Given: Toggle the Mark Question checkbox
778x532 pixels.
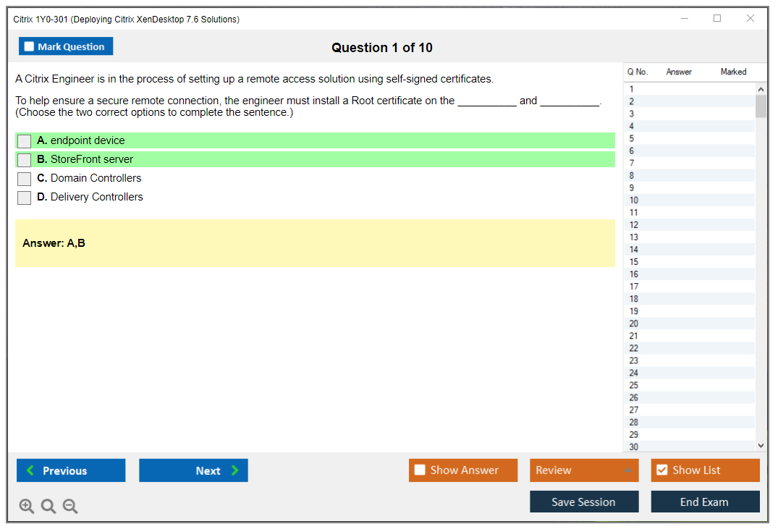Looking at the screenshot, I should [x=30, y=47].
